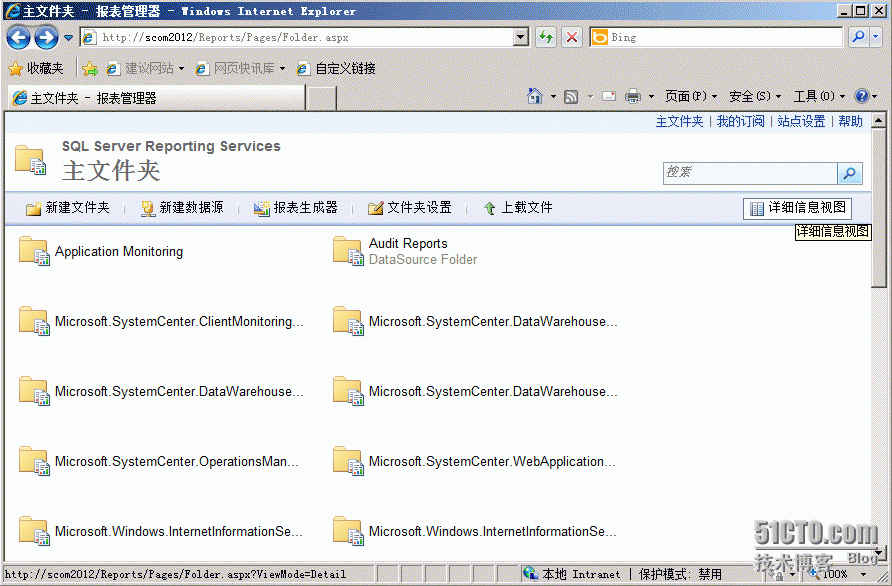This screenshot has height=586, width=892.
Task: Open Microsoft.SystemCenter.ClientMonitoring folder
Action: (x=179, y=321)
